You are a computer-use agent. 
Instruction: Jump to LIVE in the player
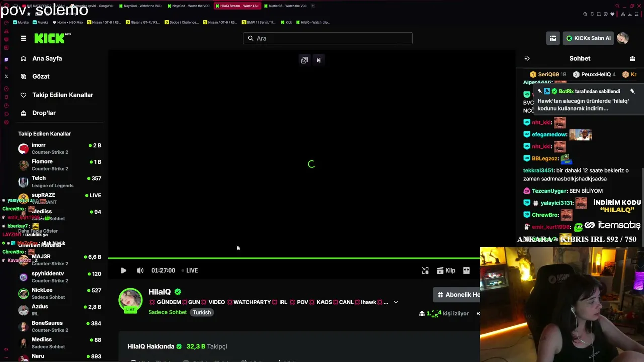(x=190, y=270)
